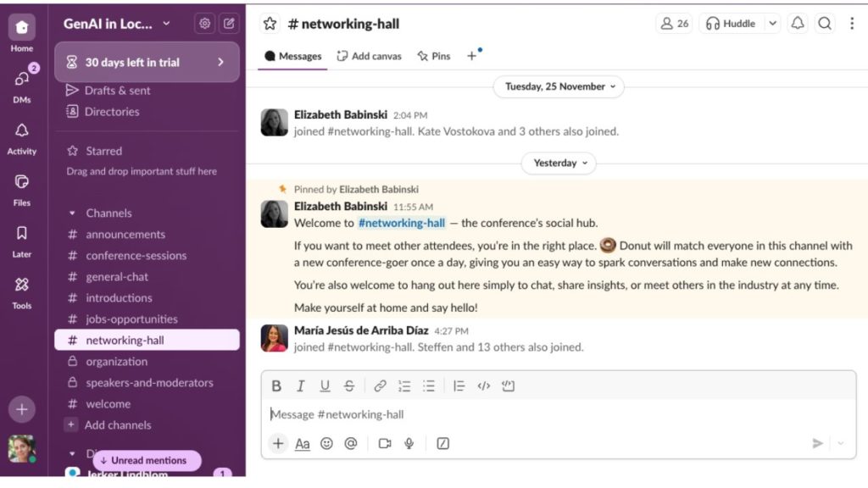868x488 pixels.
Task: Switch to the Pins tab
Action: (x=433, y=56)
